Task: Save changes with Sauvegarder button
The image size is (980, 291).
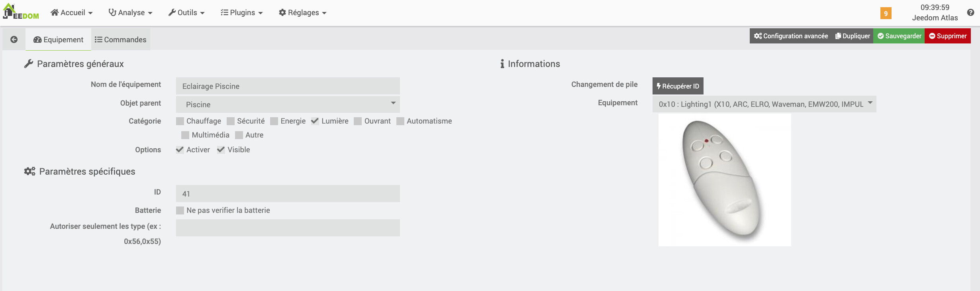Action: tap(899, 36)
